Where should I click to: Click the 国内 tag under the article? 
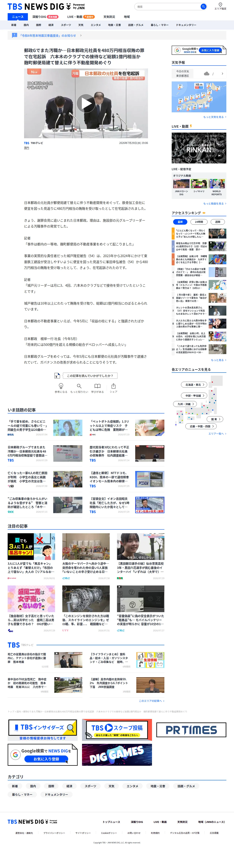coord(27,148)
